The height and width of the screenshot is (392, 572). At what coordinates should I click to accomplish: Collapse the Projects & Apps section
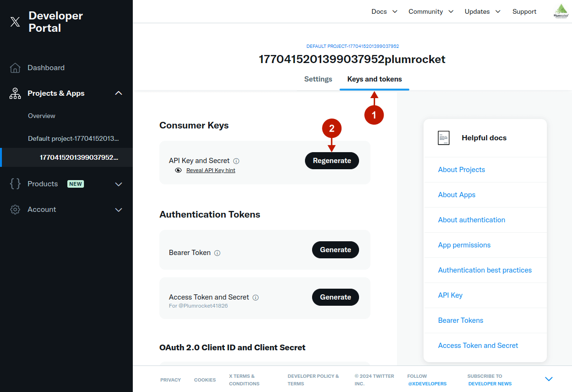coord(119,93)
